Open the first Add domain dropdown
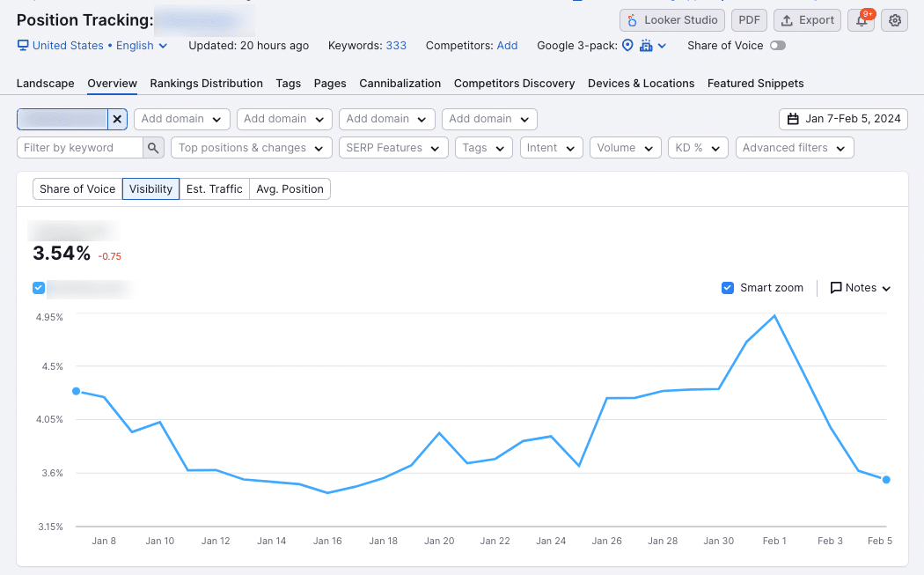924x575 pixels. (181, 119)
